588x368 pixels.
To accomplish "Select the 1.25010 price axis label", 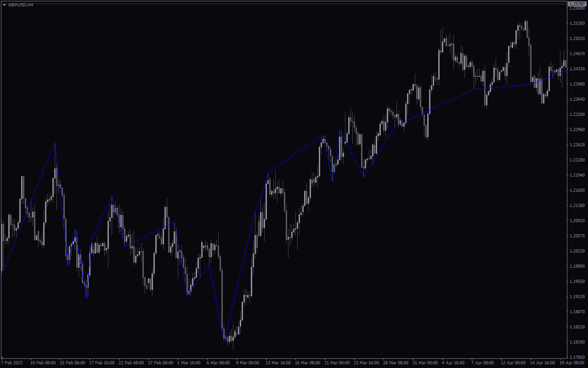I will coord(578,38).
